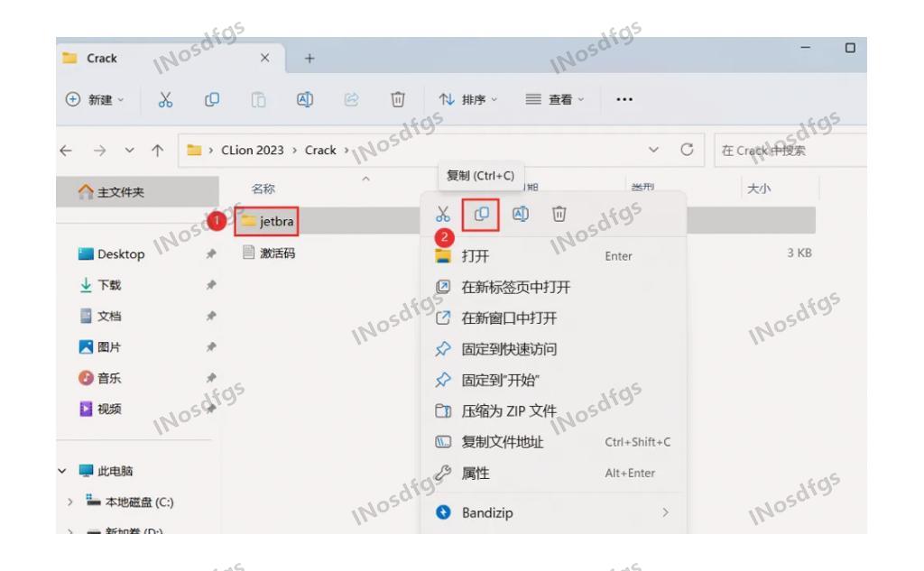Image resolution: width=924 pixels, height=571 pixels.
Task: Select 固定到"开始" menu entry
Action: click(x=553, y=380)
